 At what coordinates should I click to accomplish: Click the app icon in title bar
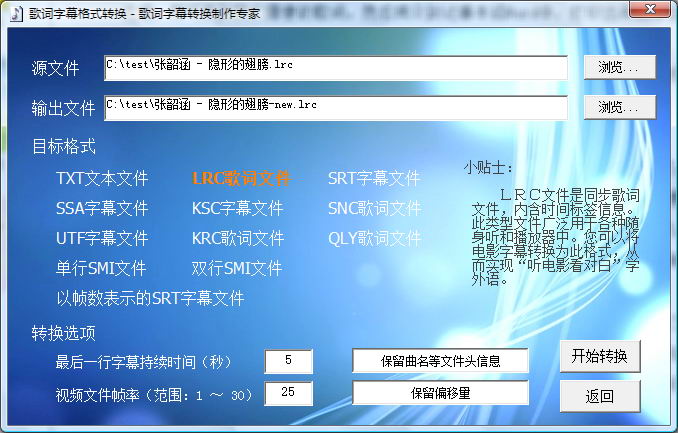(14, 10)
